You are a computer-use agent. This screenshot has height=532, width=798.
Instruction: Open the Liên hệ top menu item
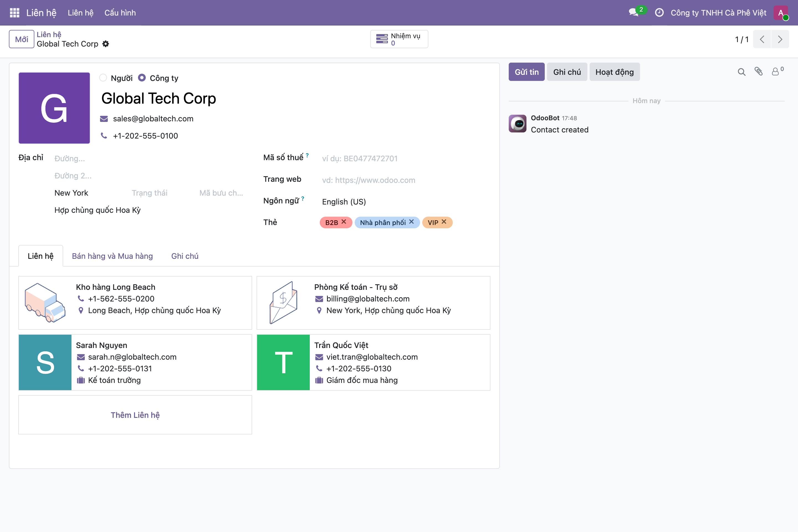pos(80,12)
